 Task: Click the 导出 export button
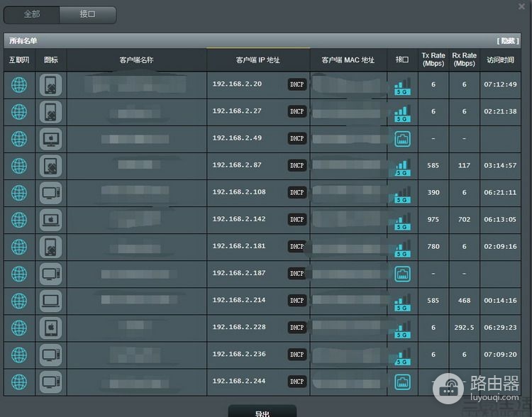pyautogui.click(x=262, y=412)
